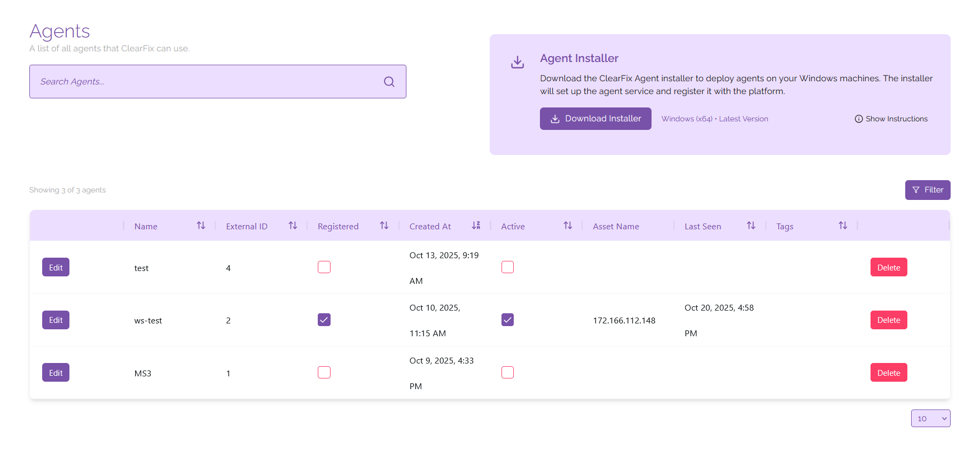The width and height of the screenshot is (980, 456).
Task: Click Download Installer button
Action: tap(595, 119)
